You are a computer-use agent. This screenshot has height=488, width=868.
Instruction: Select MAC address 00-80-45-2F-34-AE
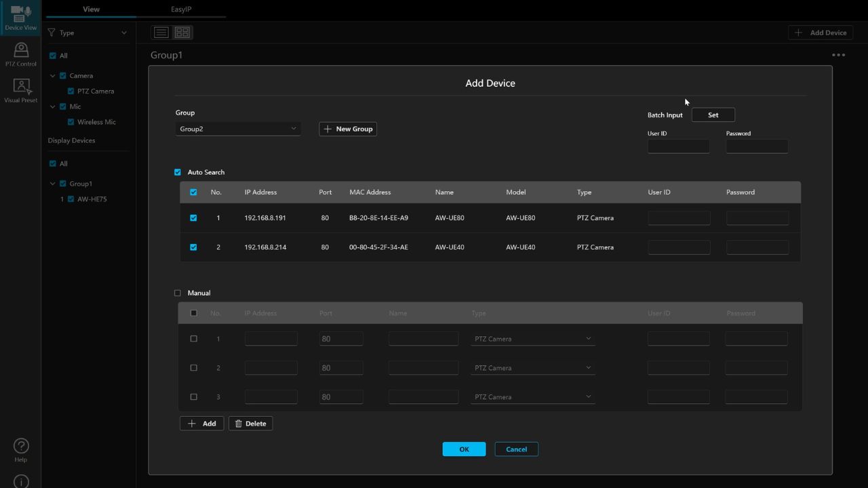click(x=378, y=247)
